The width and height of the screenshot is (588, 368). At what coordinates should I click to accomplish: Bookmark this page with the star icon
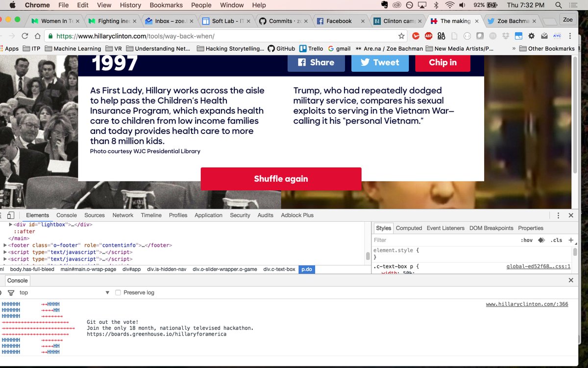401,36
